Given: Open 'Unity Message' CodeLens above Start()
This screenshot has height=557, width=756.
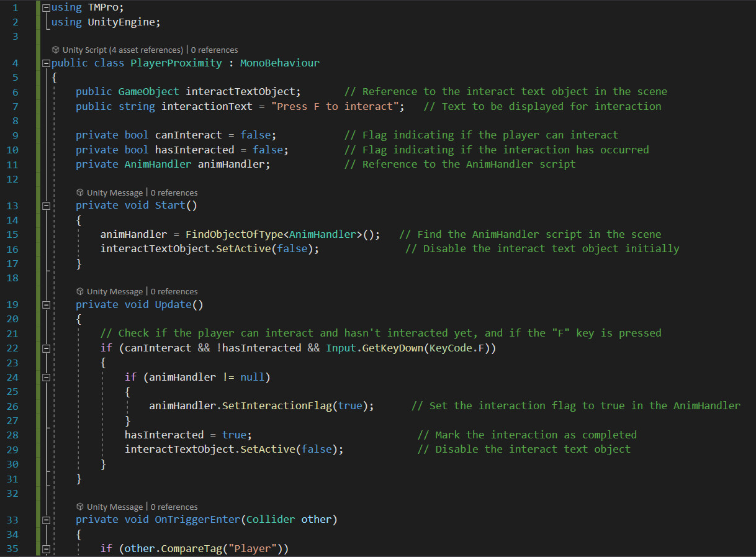Looking at the screenshot, I should click(x=115, y=192).
